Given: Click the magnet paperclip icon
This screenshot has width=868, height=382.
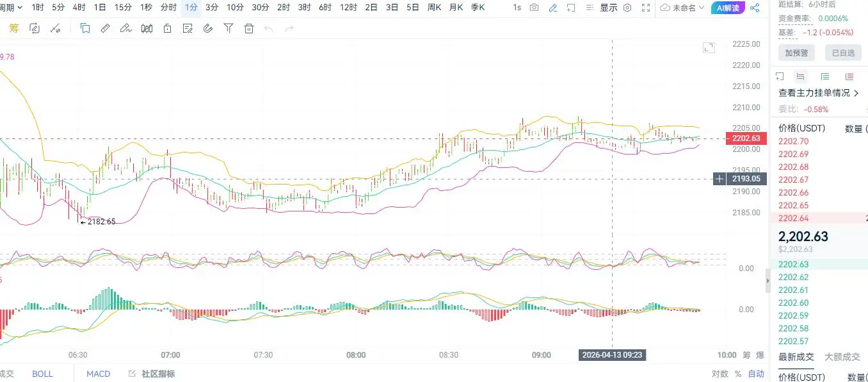Looking at the screenshot, I should point(208,28).
